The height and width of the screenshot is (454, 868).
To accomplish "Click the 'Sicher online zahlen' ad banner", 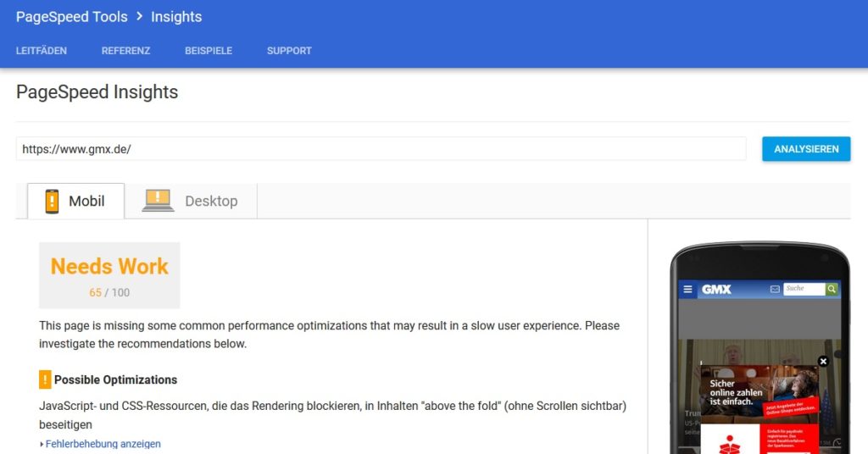I will click(759, 394).
